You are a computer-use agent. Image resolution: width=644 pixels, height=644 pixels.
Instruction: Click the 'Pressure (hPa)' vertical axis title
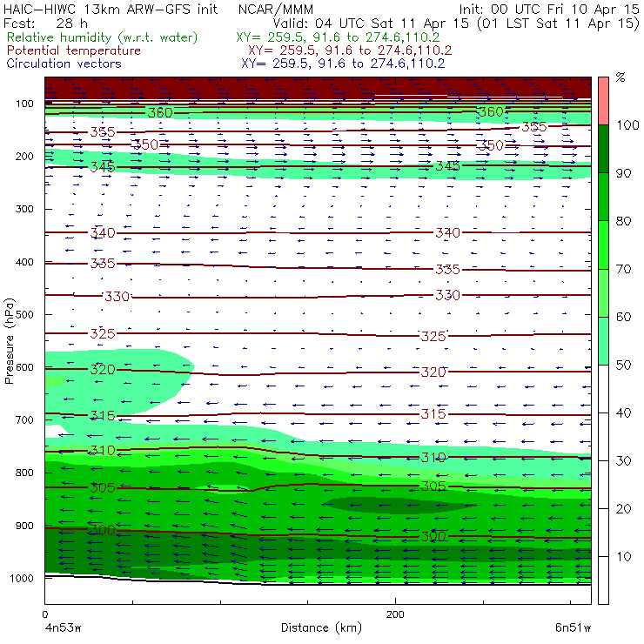10,341
